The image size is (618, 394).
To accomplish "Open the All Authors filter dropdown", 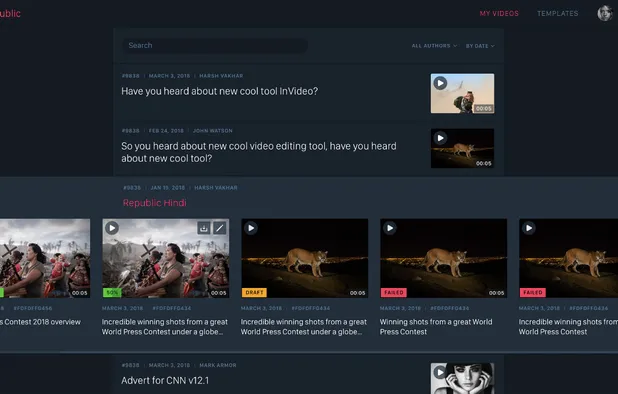I will tap(434, 46).
